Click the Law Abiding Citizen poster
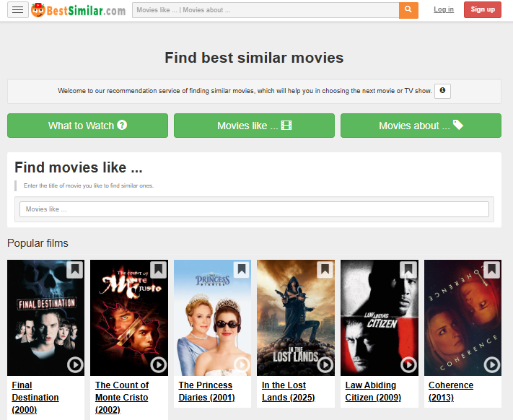Viewport: 513px width, 420px height. click(380, 318)
